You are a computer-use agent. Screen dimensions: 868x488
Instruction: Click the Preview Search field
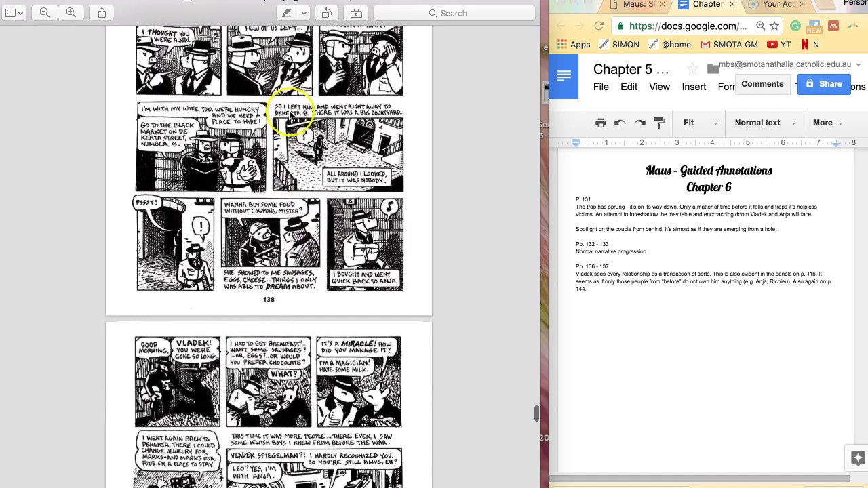pyautogui.click(x=454, y=13)
